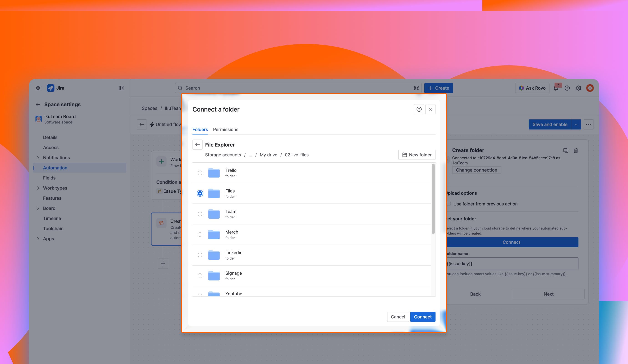The width and height of the screenshot is (628, 364).
Task: Click the Trello folder icon
Action: click(214, 173)
